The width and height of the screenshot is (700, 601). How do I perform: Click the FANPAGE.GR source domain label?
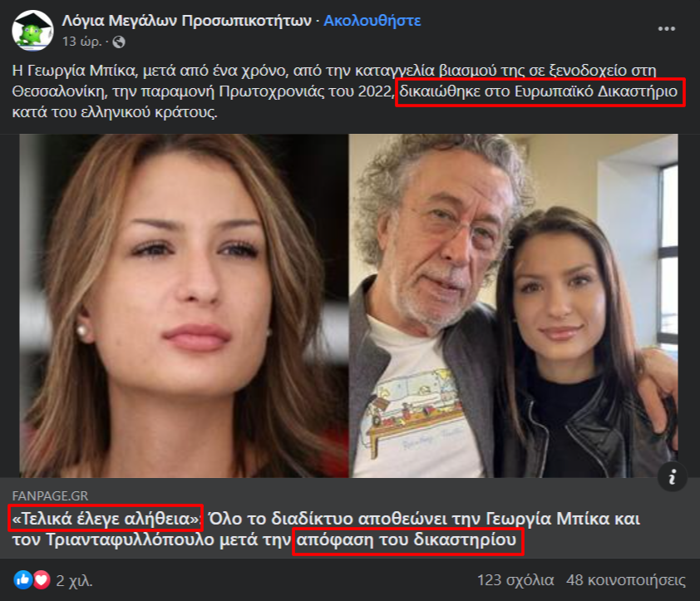coord(50,495)
